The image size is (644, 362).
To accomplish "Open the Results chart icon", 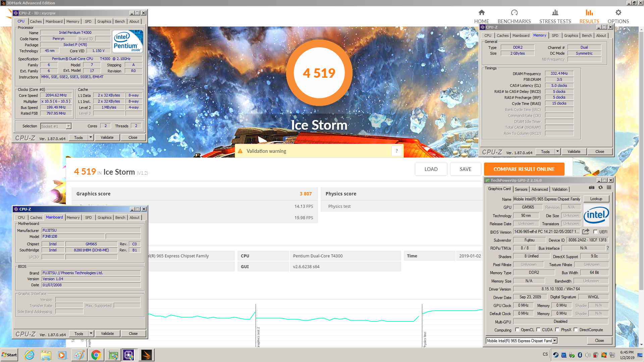I will click(589, 13).
